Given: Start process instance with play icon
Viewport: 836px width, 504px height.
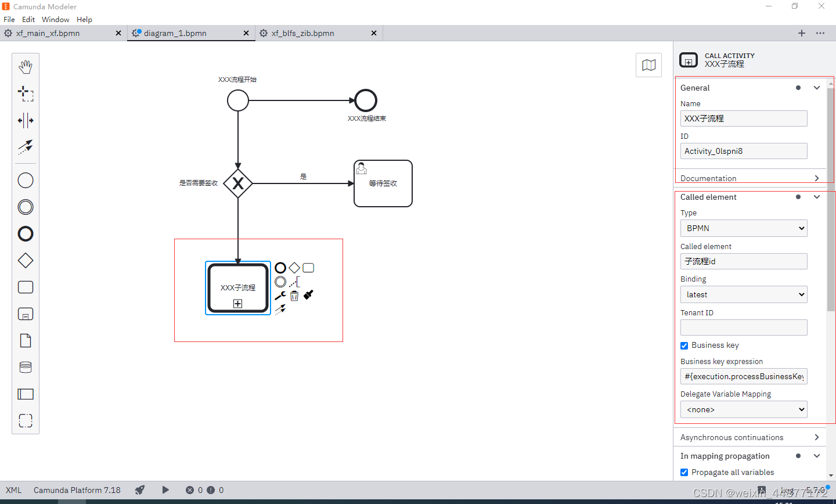Looking at the screenshot, I should (x=165, y=490).
